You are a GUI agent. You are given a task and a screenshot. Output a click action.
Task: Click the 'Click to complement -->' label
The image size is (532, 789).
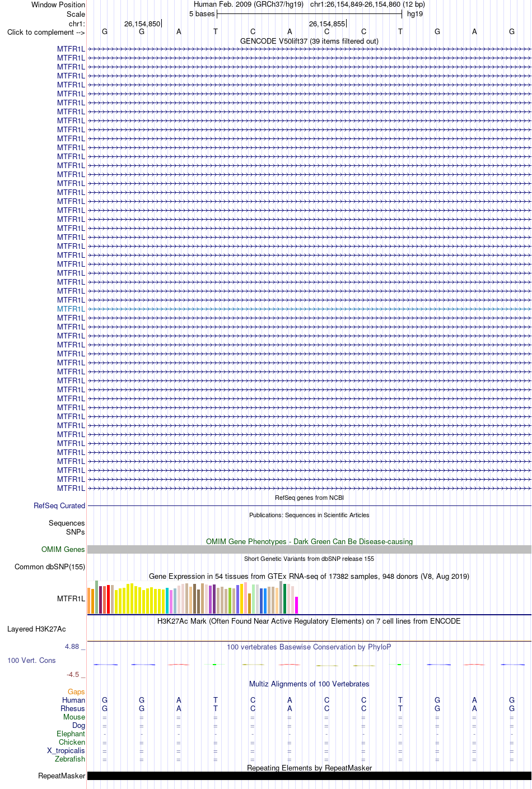46,32
